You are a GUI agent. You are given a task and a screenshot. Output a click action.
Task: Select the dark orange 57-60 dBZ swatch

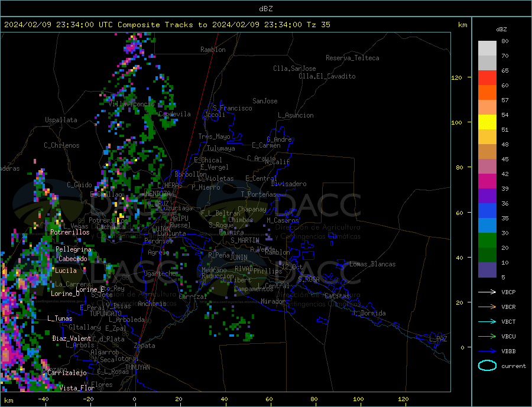click(x=487, y=93)
